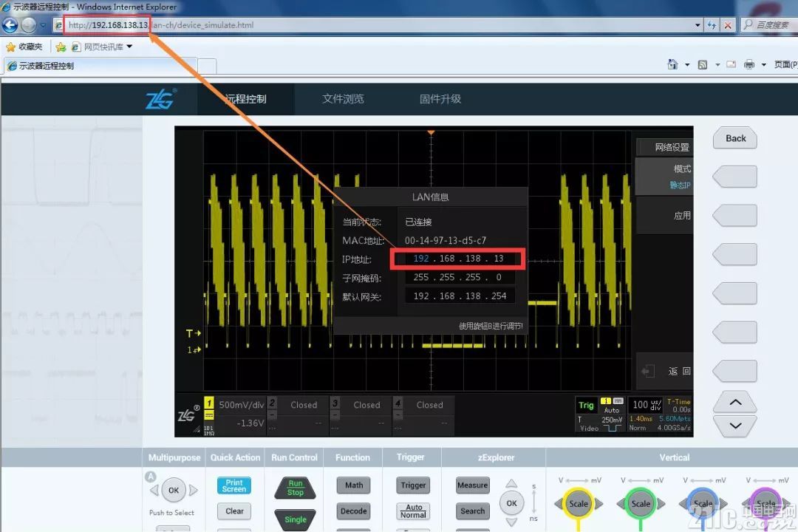
Task: Expand the address bar history dropdown
Action: pyautogui.click(x=698, y=25)
